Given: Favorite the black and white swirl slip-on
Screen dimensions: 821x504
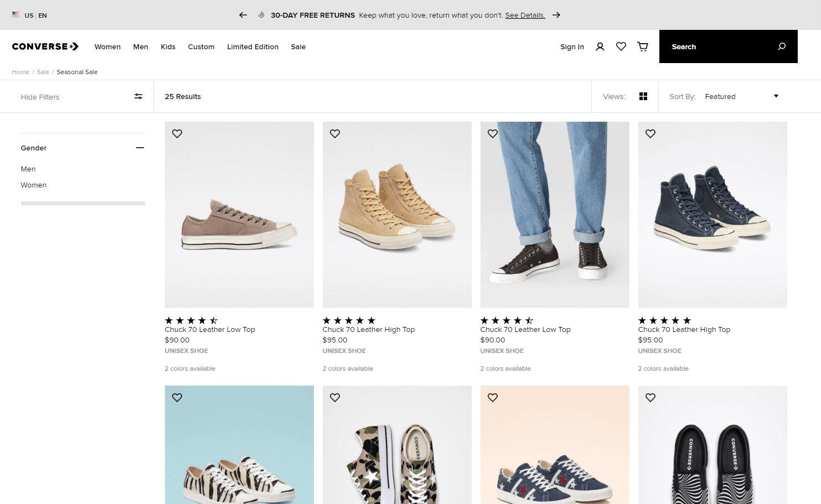Looking at the screenshot, I should coord(650,397).
